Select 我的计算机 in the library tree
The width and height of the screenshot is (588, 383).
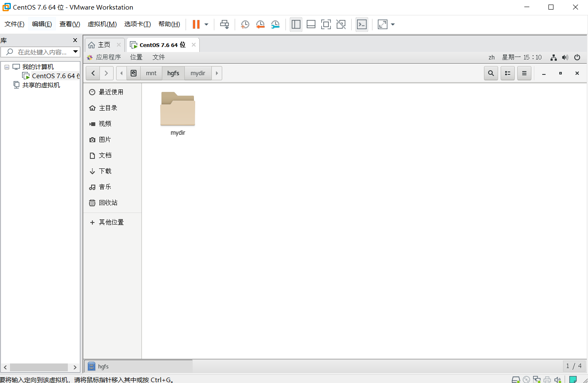38,67
